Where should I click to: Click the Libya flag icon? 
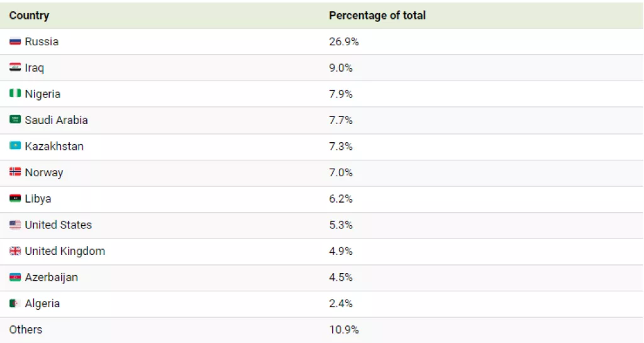point(15,198)
